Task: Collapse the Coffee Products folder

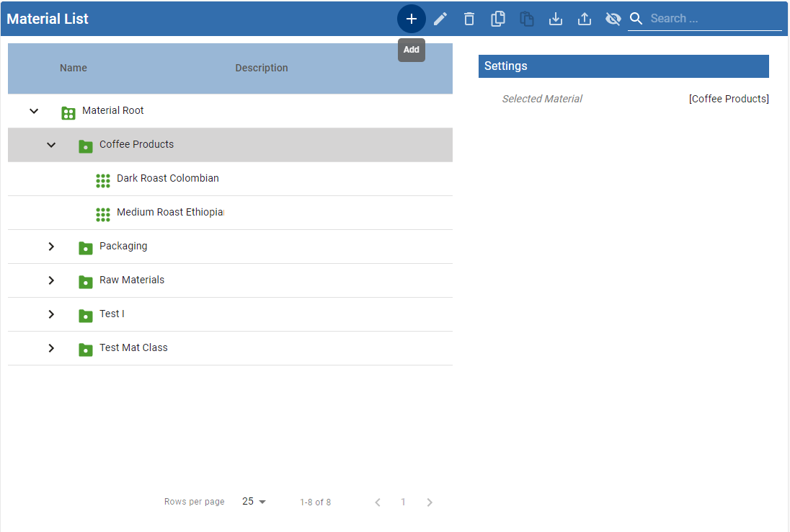Action: [x=51, y=145]
